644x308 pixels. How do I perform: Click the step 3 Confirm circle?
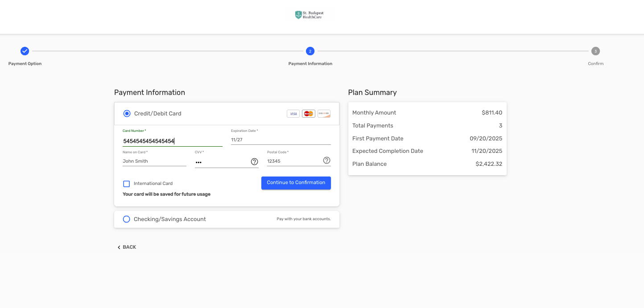(x=595, y=51)
